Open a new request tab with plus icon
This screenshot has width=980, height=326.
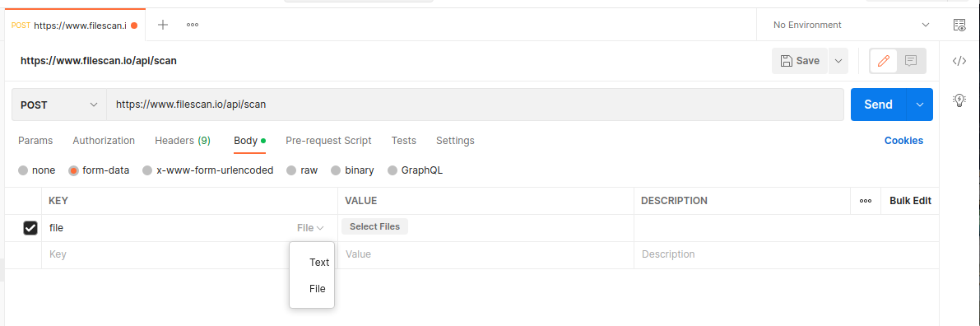click(163, 25)
